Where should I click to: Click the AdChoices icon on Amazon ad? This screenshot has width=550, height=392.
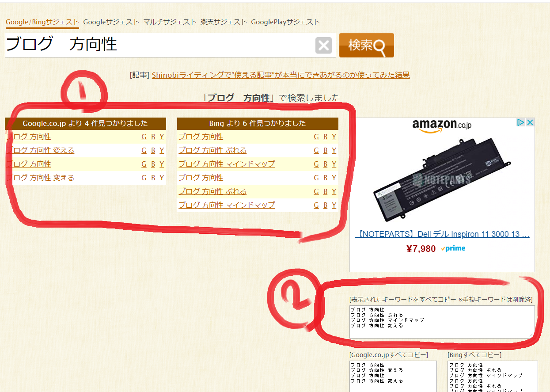521,122
